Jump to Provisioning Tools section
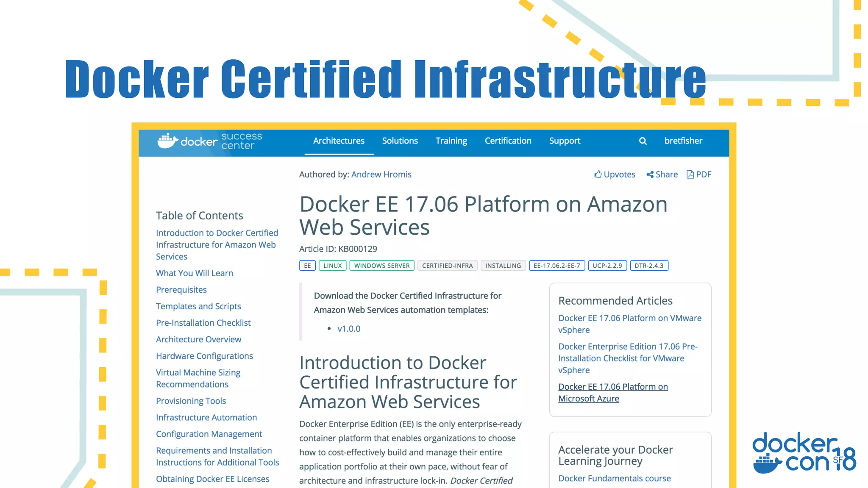Viewport: 868px width, 488px height. pyautogui.click(x=191, y=401)
